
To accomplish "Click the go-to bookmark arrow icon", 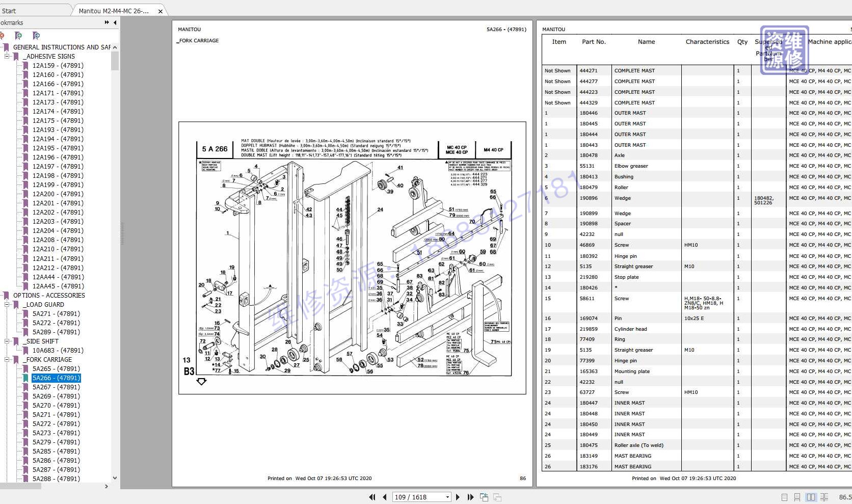I will point(36,35).
